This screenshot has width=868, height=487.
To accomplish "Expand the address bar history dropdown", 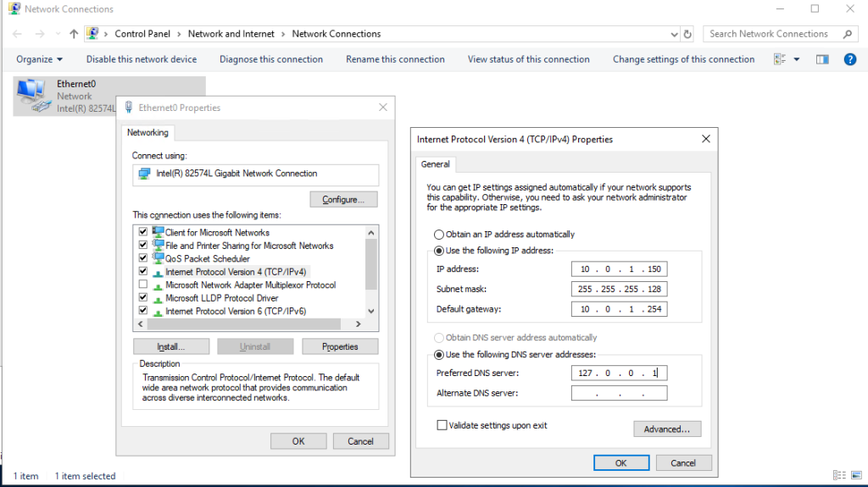I will [674, 34].
